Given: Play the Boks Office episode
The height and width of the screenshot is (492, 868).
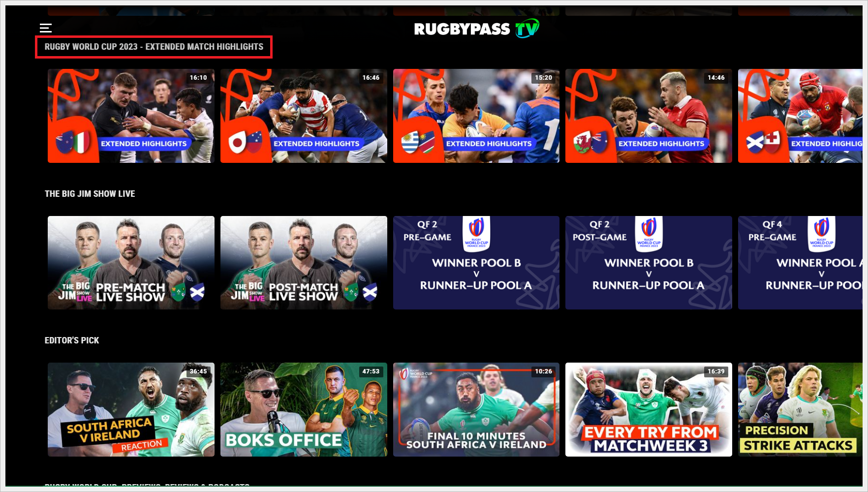Looking at the screenshot, I should [x=304, y=410].
